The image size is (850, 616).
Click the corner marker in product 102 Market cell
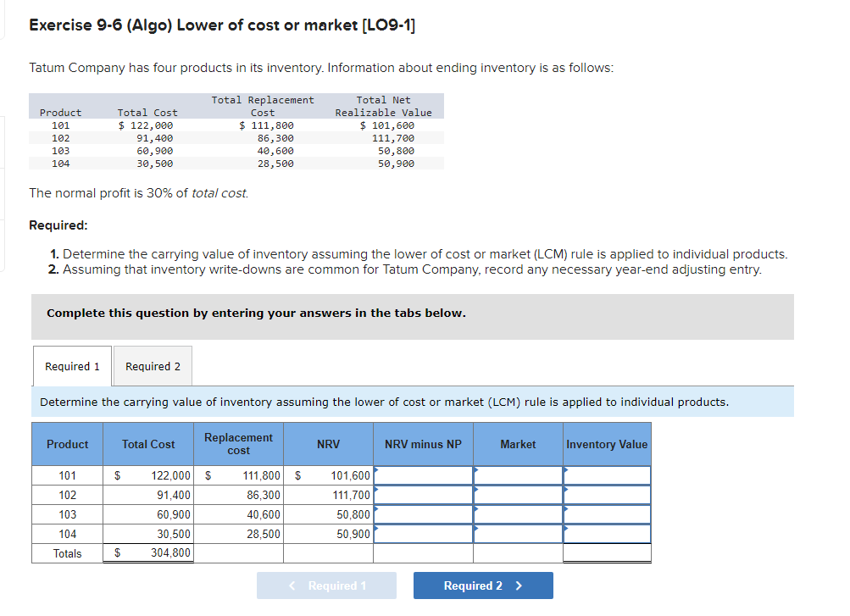pos(475,491)
